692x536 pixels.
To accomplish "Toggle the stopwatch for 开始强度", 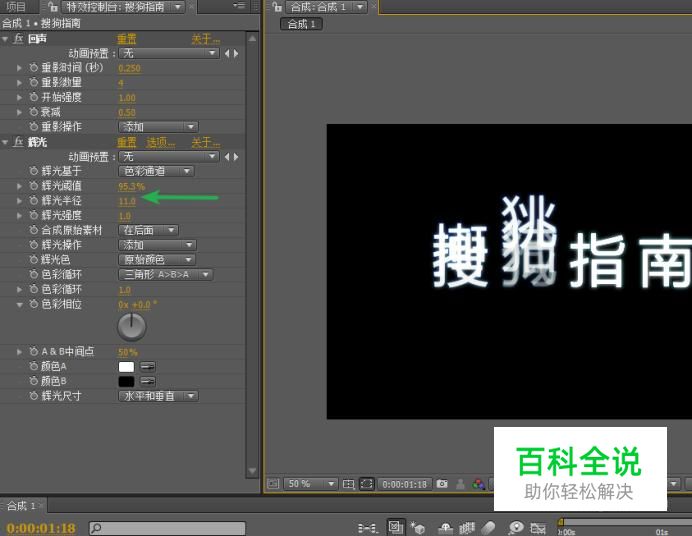I will [x=34, y=97].
